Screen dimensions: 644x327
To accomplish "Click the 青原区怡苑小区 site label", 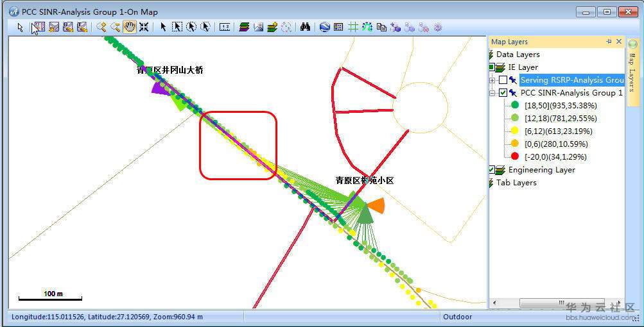I will tap(365, 180).
